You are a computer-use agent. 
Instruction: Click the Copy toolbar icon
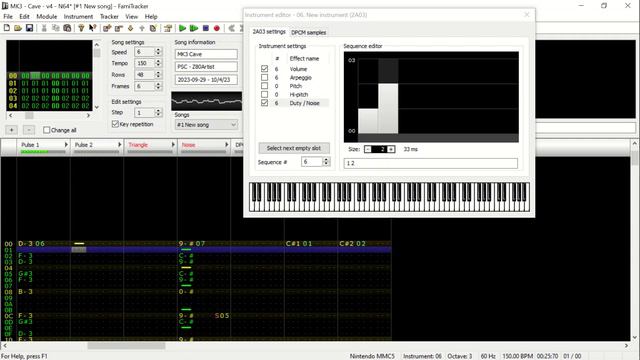pos(56,28)
